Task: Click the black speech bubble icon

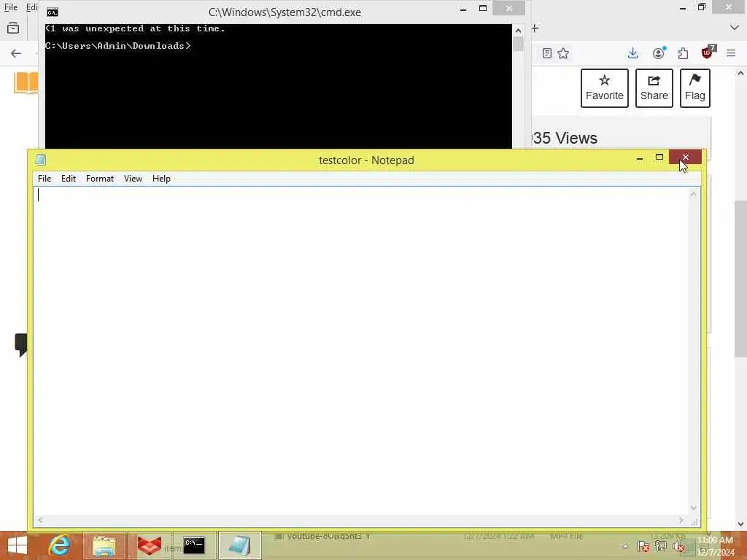Action: (x=20, y=345)
